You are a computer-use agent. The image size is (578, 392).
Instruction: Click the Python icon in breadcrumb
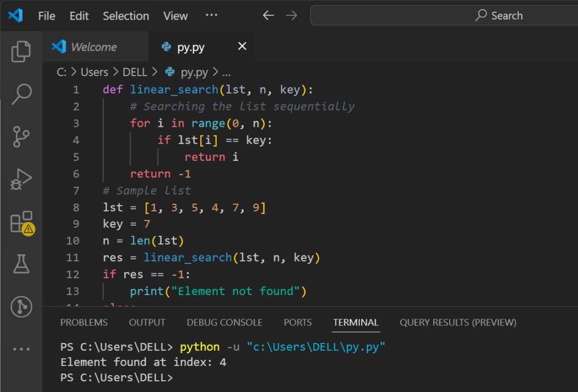point(169,72)
